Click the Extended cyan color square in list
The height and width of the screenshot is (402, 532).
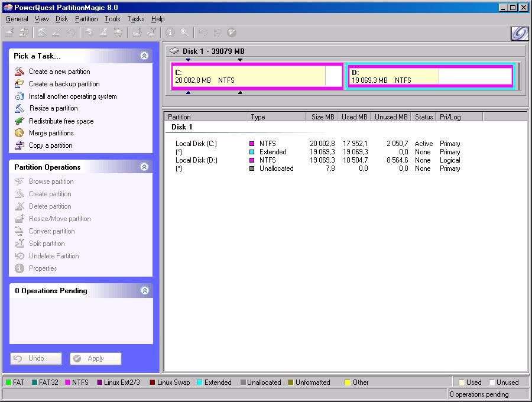(x=252, y=152)
